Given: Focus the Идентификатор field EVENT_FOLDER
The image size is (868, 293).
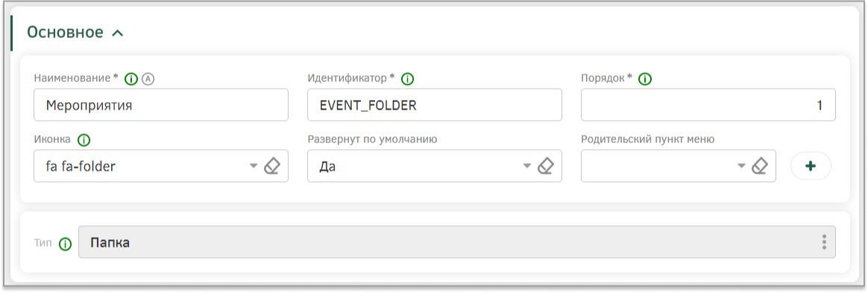Looking at the screenshot, I should click(435, 104).
